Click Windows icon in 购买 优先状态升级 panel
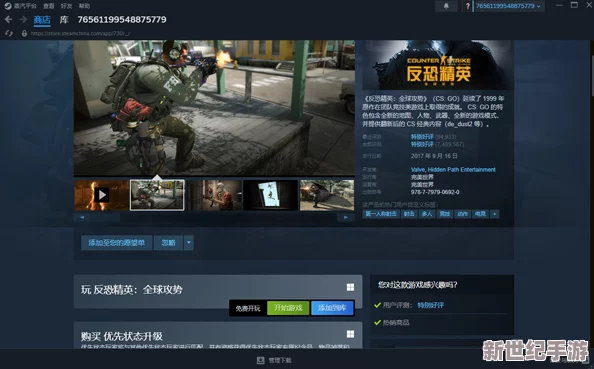594x369 pixels. coord(350,334)
